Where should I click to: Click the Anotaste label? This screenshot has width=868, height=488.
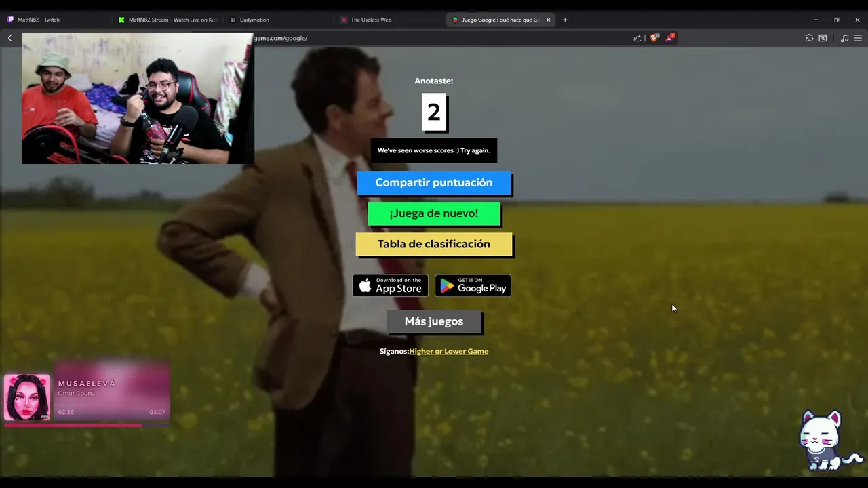(x=434, y=81)
